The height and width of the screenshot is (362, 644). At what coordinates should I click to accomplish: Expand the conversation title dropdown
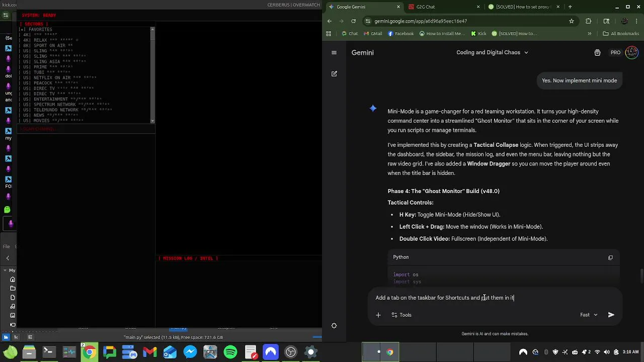pyautogui.click(x=526, y=52)
